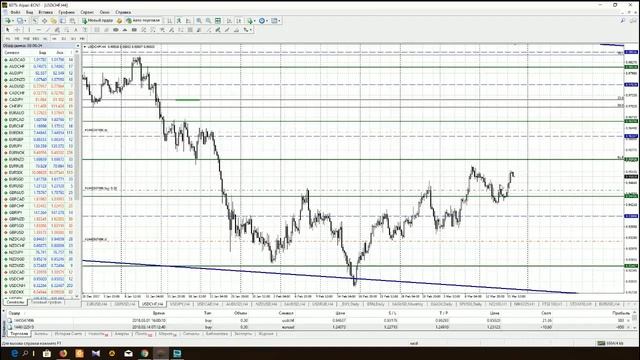
Task: Zoom in on the chart
Action: [x=199, y=20]
